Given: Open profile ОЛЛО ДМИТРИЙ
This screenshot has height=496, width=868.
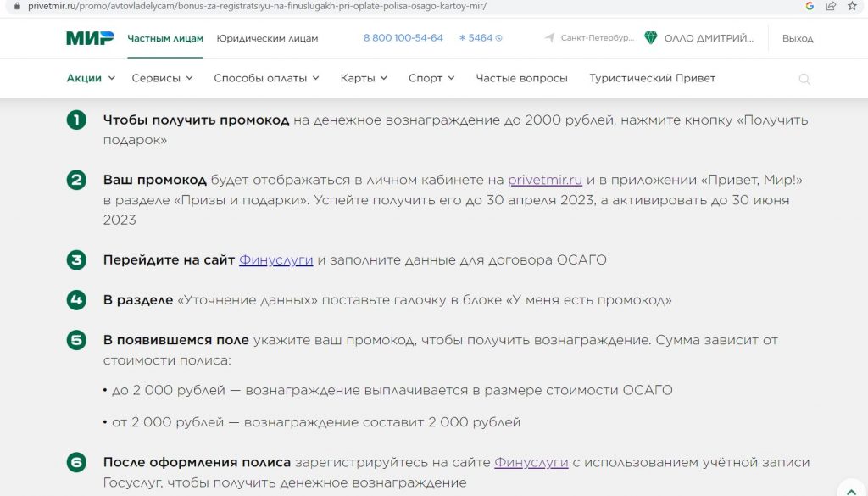Looking at the screenshot, I should pyautogui.click(x=709, y=38).
